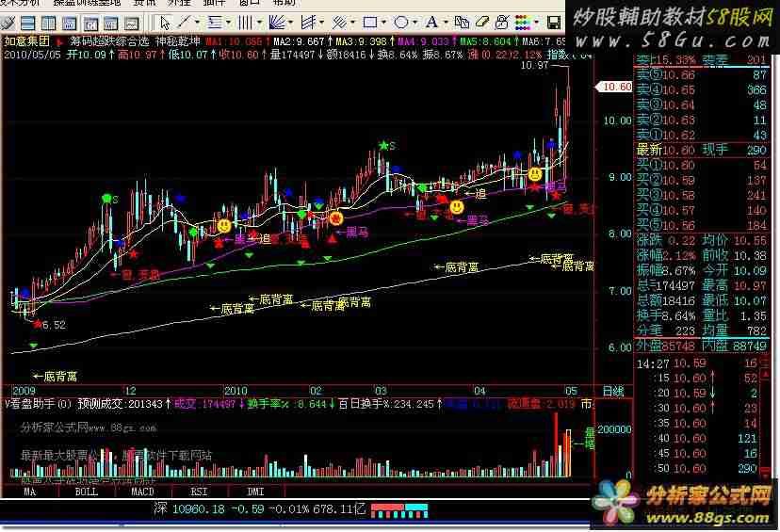This screenshot has width=780, height=532.
Task: Click the red arrow beside 如意集团
Action: click(59, 41)
